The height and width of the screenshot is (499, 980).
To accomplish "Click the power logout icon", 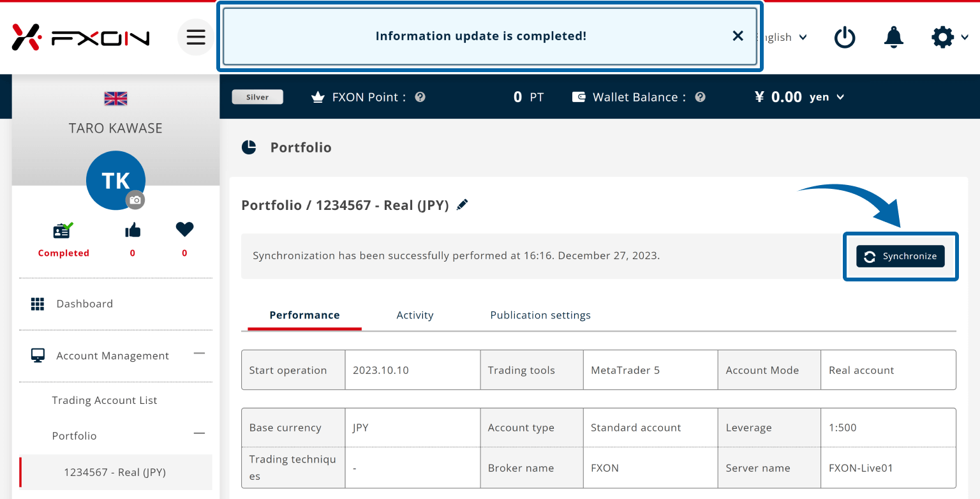I will [x=845, y=37].
